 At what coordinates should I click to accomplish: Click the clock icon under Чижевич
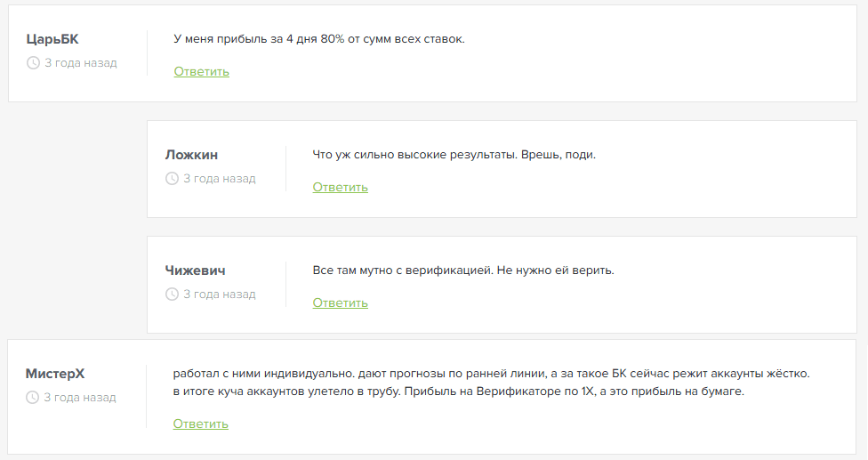(x=173, y=295)
